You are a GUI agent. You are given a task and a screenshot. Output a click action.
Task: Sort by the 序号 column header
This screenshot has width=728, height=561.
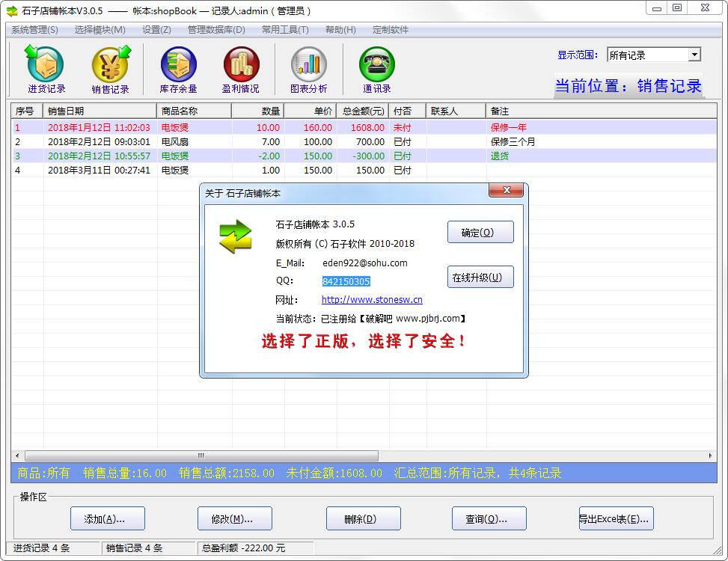point(27,111)
